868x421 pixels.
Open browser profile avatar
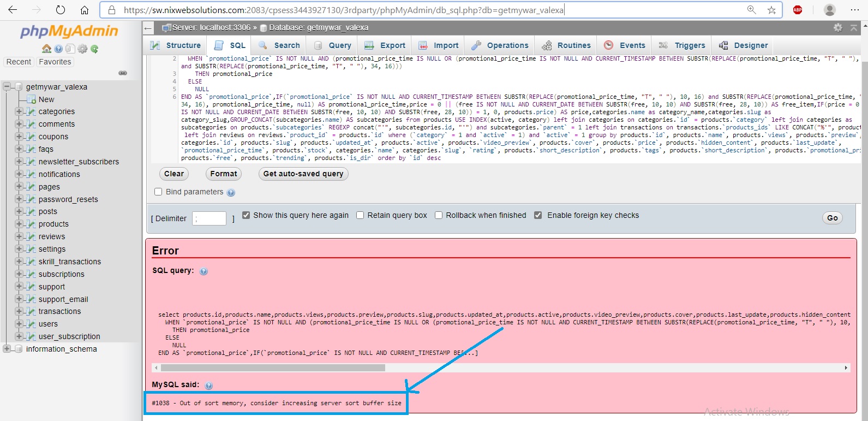coord(830,10)
